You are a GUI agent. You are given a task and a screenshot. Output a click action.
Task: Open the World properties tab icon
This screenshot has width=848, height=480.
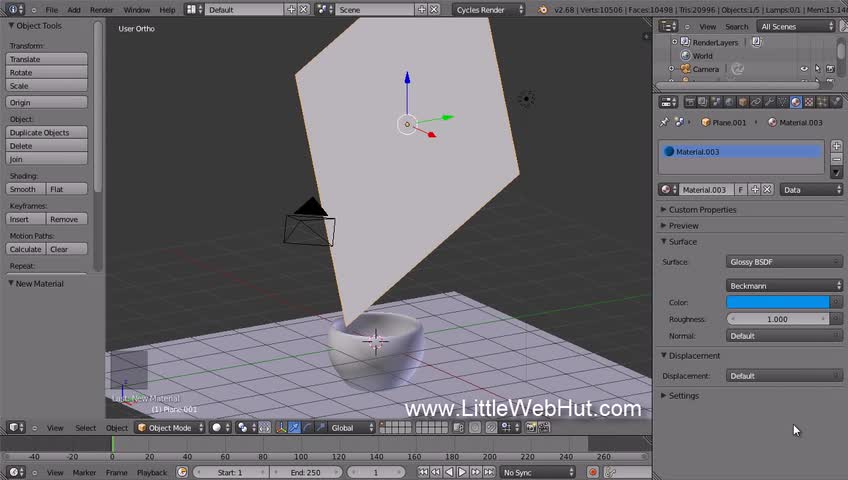pos(730,102)
